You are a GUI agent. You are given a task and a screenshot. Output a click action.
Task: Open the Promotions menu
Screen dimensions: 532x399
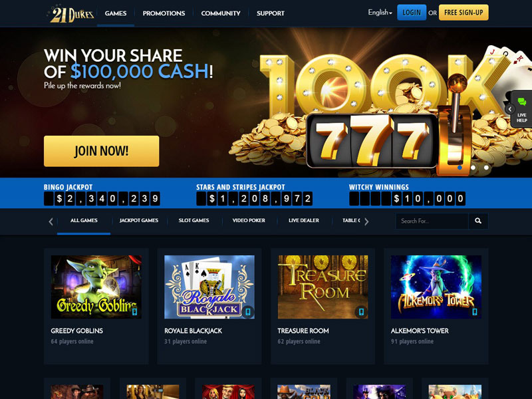pos(164,13)
